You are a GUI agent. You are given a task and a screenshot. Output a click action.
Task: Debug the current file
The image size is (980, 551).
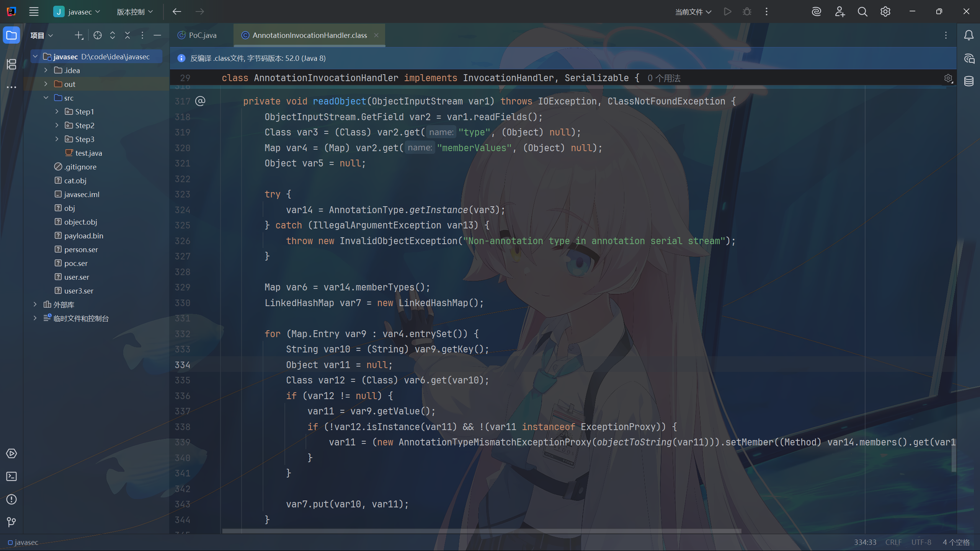[x=747, y=11]
